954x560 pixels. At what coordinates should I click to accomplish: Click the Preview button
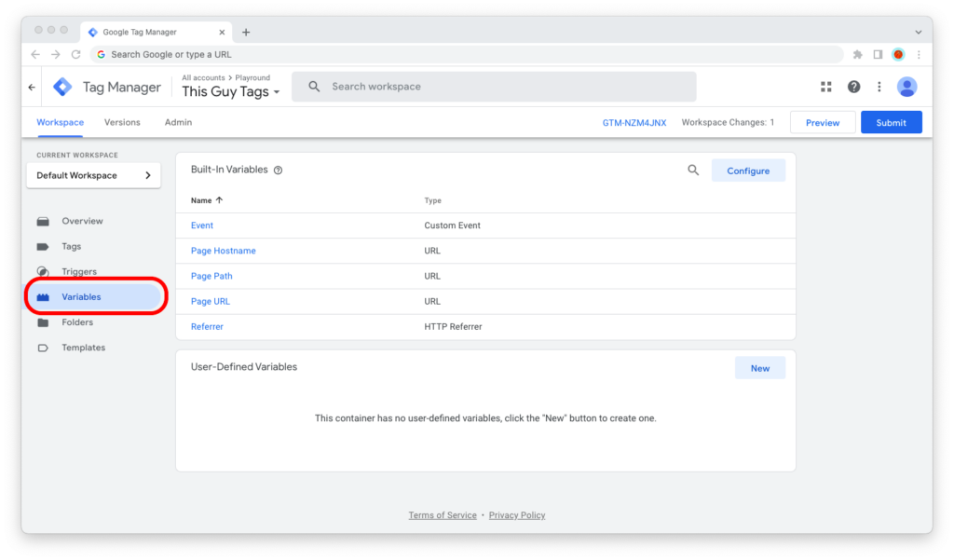coord(823,122)
